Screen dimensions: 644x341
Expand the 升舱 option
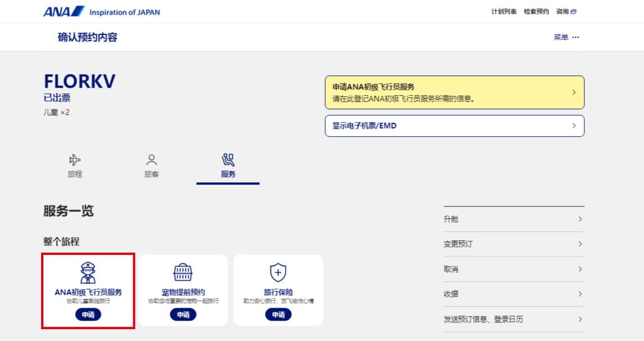click(513, 219)
